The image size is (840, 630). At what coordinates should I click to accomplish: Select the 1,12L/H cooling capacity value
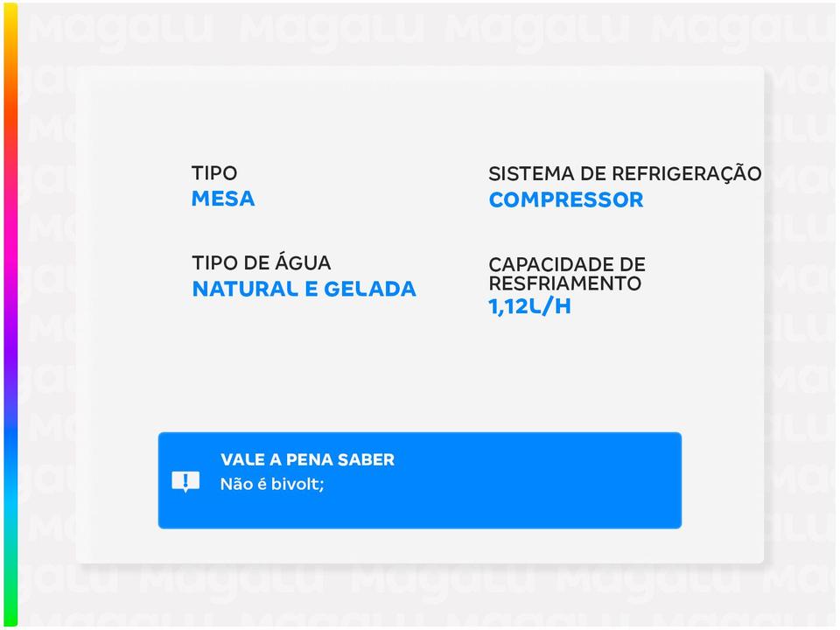tap(529, 306)
